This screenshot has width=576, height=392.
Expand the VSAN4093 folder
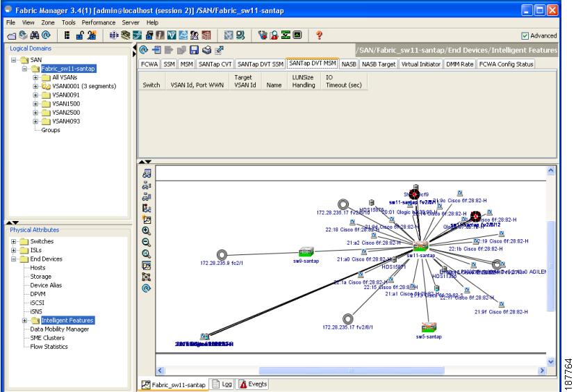click(35, 121)
